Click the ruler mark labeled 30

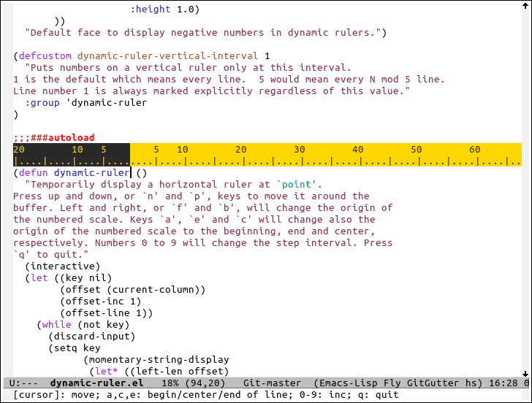click(300, 150)
